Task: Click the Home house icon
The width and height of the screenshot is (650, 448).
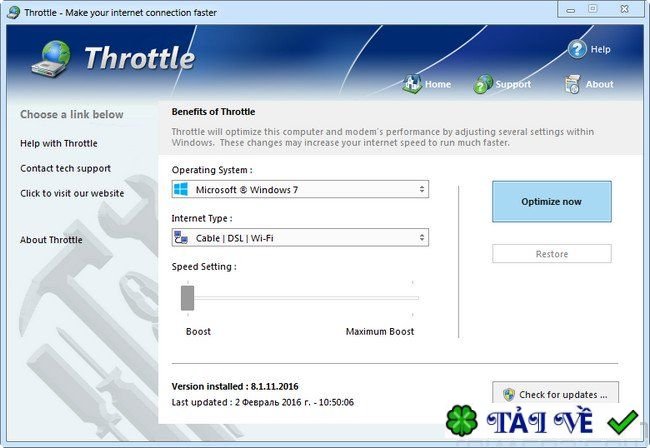Action: [x=412, y=84]
